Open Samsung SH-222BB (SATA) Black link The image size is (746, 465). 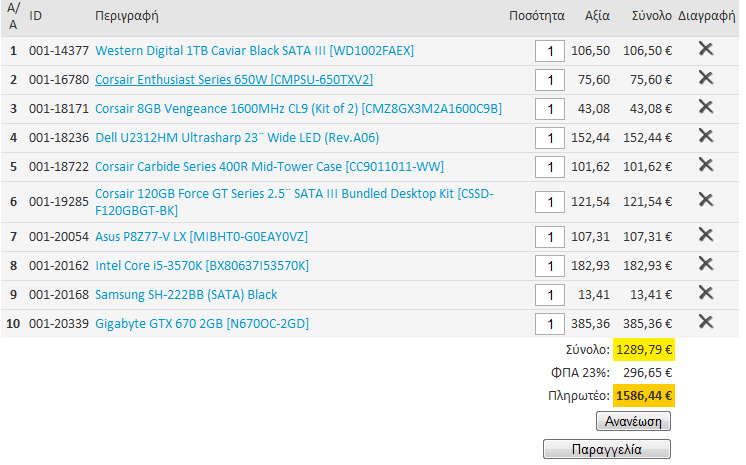[x=186, y=295]
